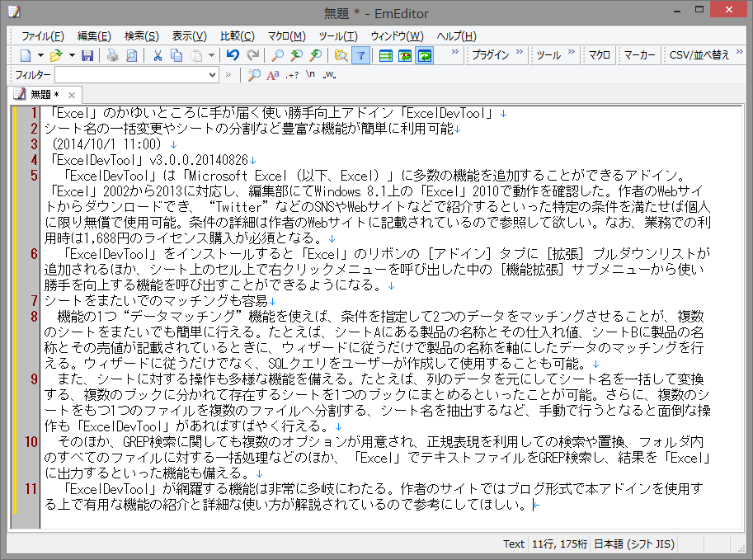The height and width of the screenshot is (560, 753).
Task: Toggle the Filter toolbar funnel button
Action: (x=360, y=56)
